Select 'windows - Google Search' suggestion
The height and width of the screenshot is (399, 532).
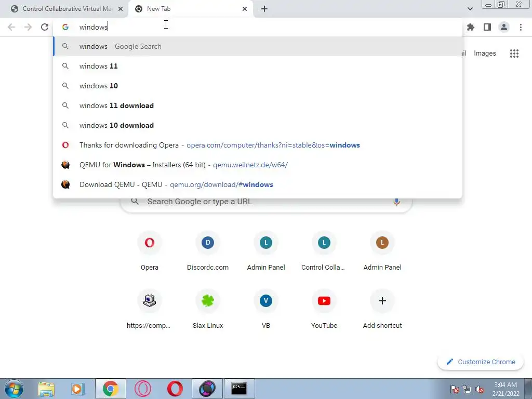(258, 46)
